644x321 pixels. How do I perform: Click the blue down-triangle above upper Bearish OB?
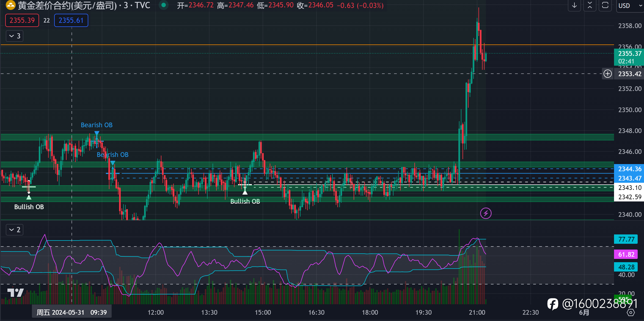[x=97, y=133]
